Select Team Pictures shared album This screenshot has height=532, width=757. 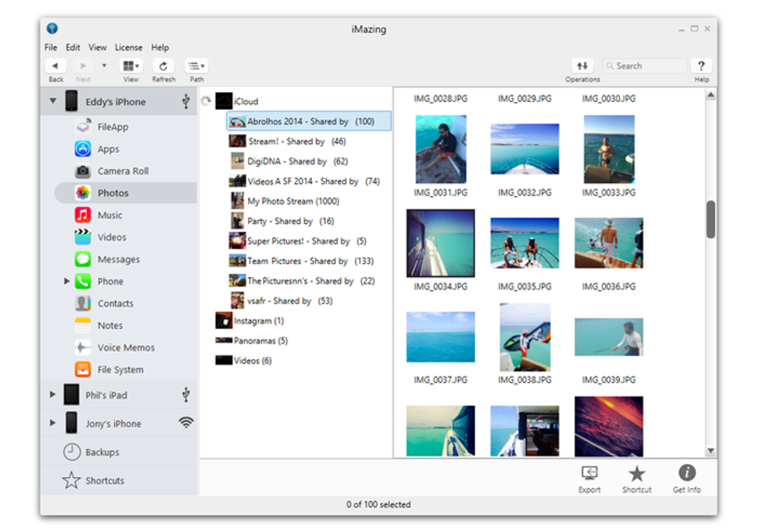[x=297, y=261]
